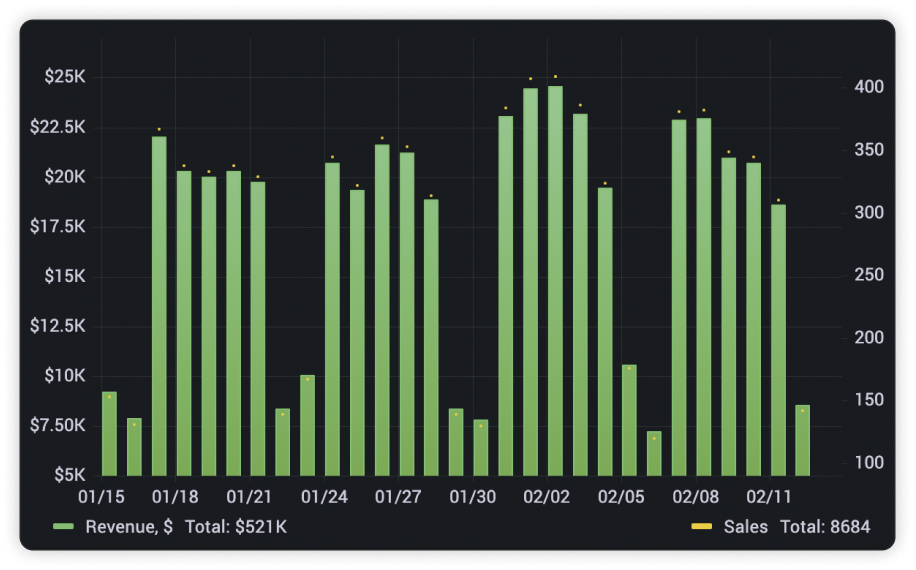Toggle the Sales series in legend

[745, 527]
